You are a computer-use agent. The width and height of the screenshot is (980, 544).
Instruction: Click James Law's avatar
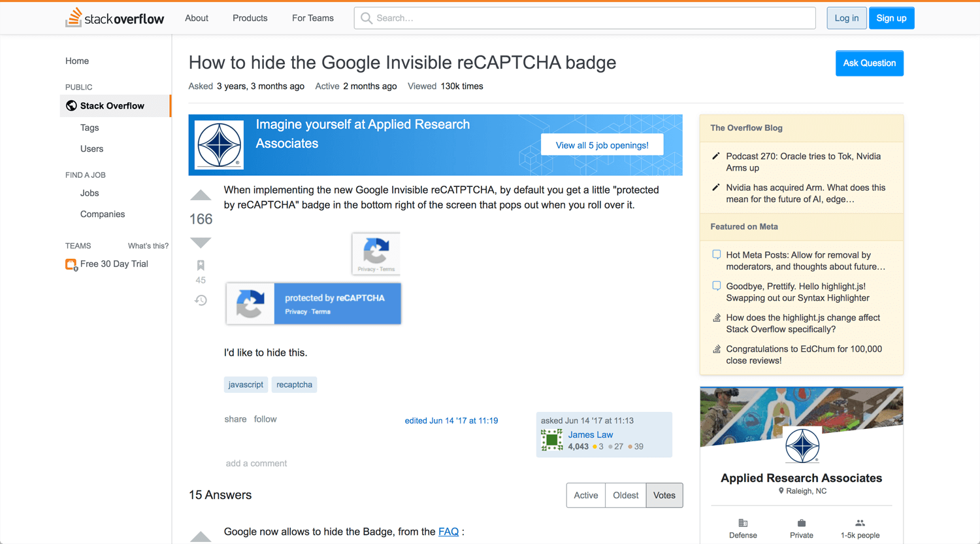click(x=551, y=440)
